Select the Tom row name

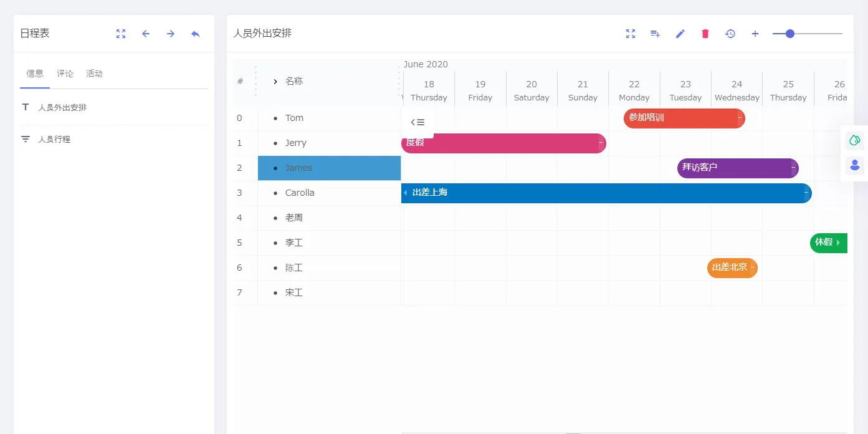(x=294, y=118)
